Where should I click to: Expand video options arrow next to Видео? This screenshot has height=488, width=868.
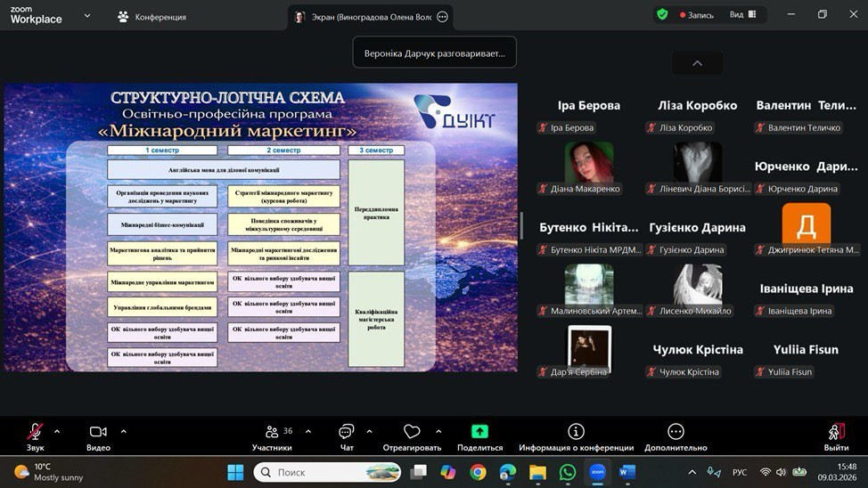(123, 432)
